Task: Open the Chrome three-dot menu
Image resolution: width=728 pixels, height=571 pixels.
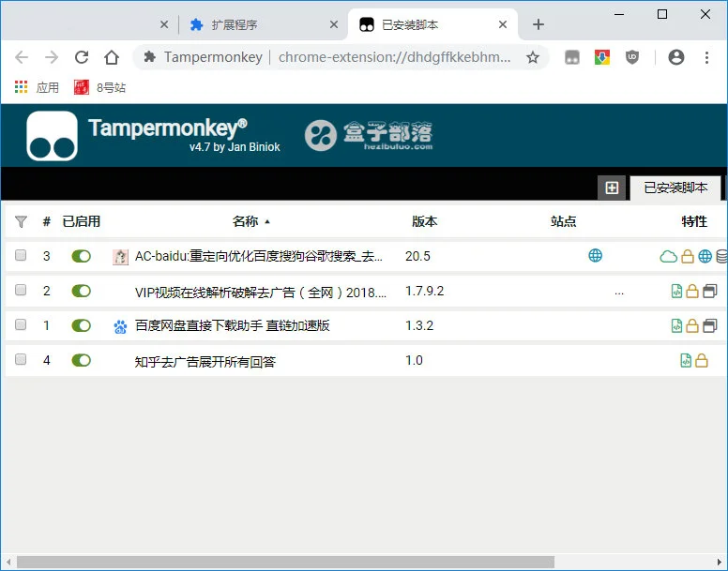Action: pyautogui.click(x=706, y=57)
